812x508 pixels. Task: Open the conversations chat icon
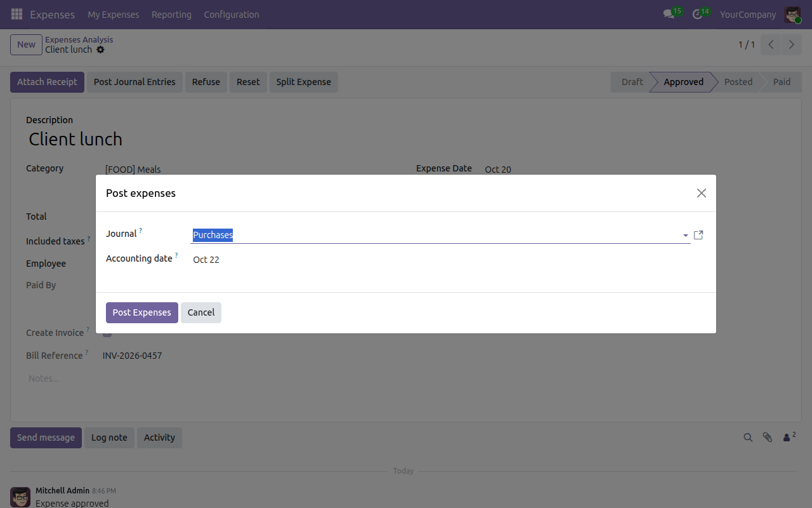click(669, 14)
